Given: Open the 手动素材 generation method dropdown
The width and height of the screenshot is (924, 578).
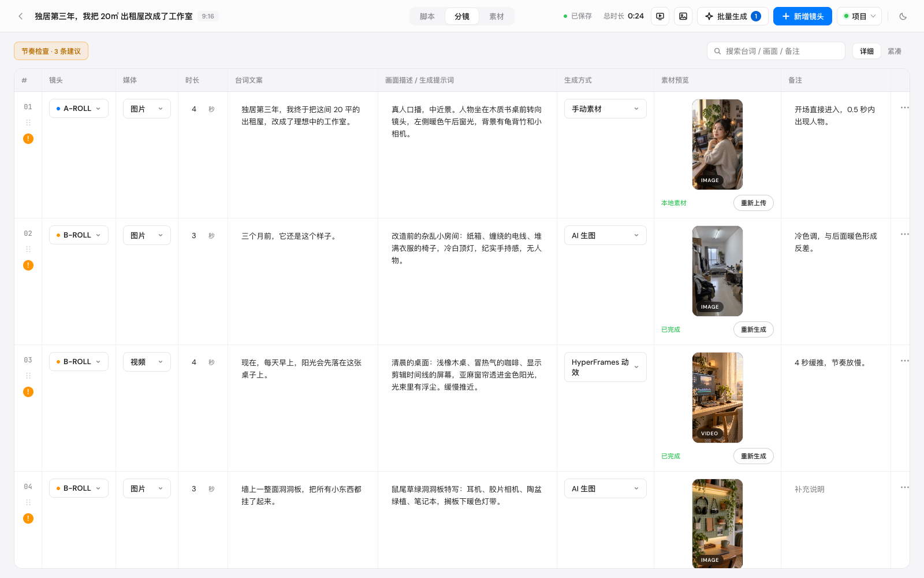Looking at the screenshot, I should tap(605, 109).
